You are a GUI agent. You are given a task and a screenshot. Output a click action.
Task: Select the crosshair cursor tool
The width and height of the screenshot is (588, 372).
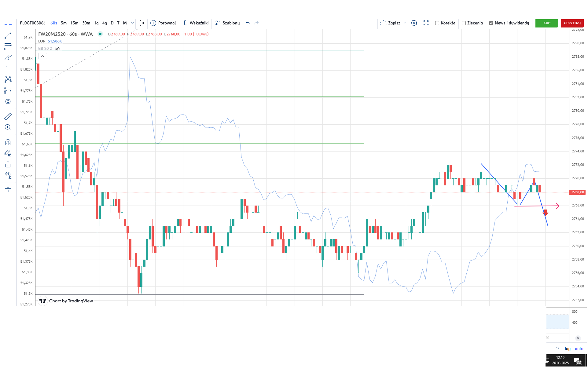8,24
